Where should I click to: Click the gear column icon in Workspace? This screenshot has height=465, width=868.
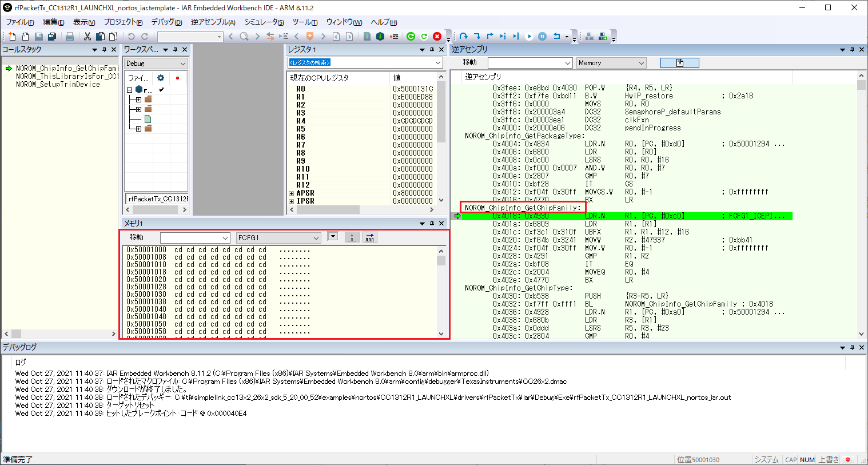[161, 78]
